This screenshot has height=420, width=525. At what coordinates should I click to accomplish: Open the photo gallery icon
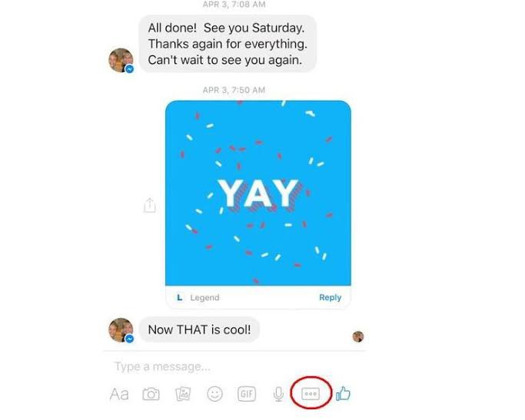(x=183, y=394)
